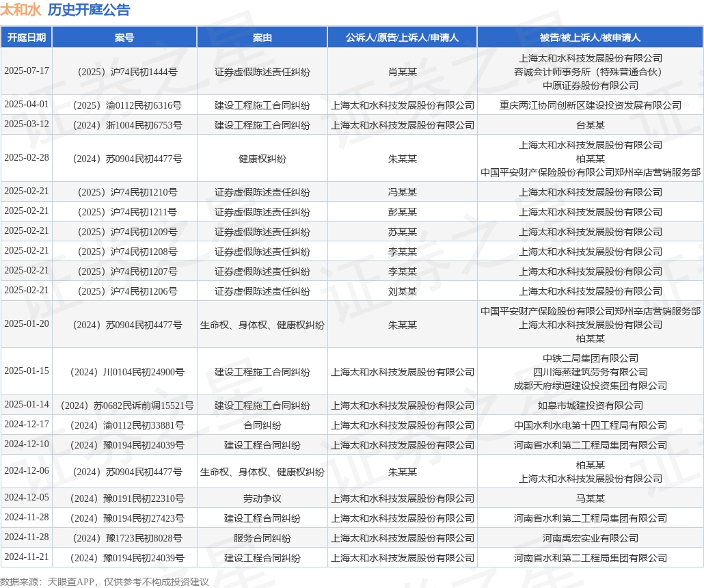Click the 数据来源 天眼查APP footer note
The width and height of the screenshot is (704, 588).
tap(105, 582)
